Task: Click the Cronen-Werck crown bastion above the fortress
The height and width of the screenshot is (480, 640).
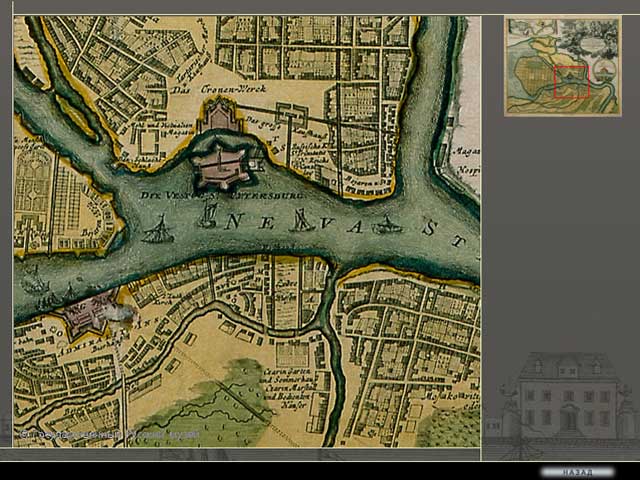Action: (219, 115)
